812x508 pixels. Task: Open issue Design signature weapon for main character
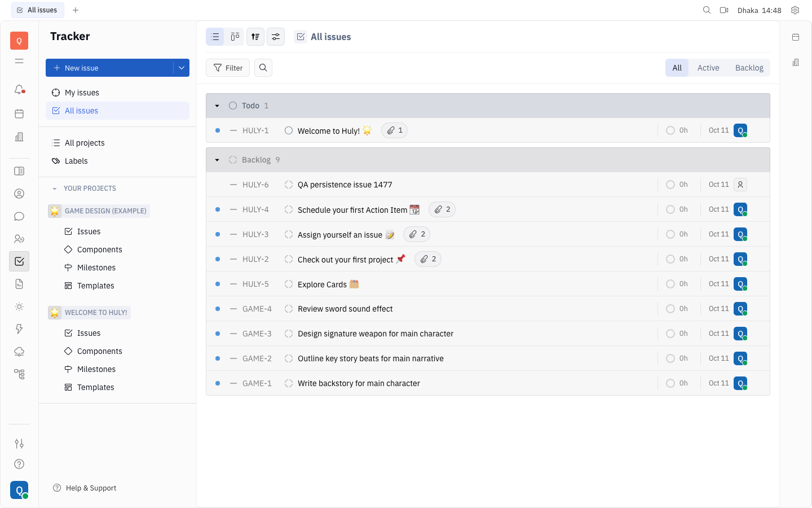376,334
